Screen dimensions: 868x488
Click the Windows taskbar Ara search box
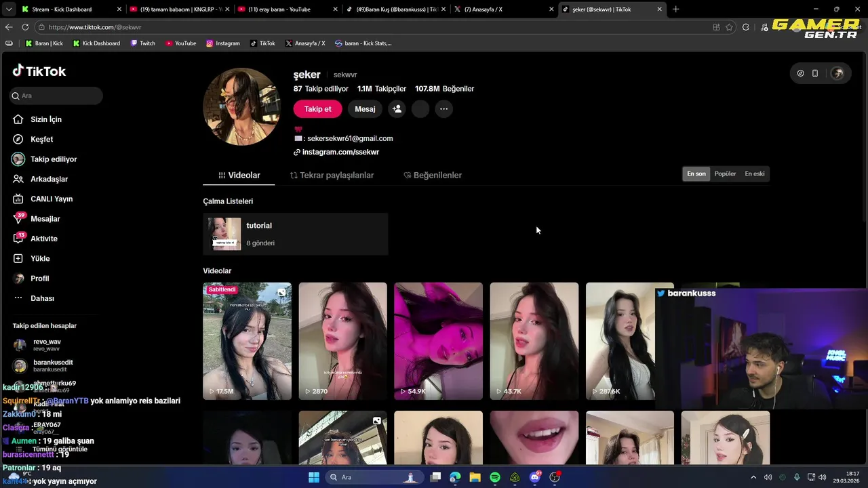pos(374,477)
